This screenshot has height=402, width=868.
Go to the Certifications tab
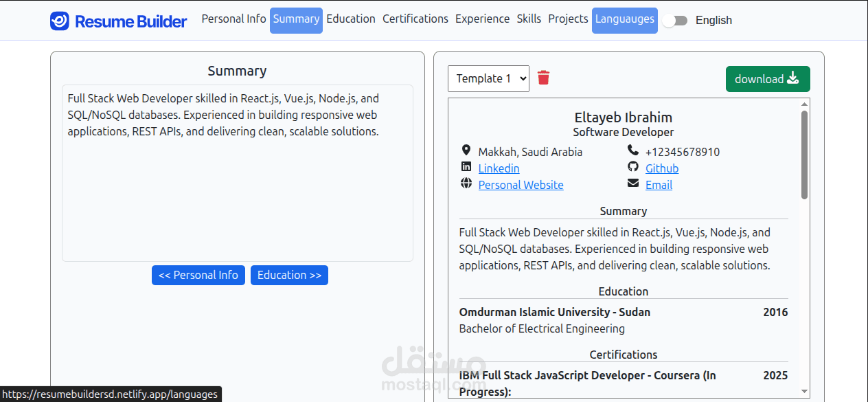tap(415, 19)
